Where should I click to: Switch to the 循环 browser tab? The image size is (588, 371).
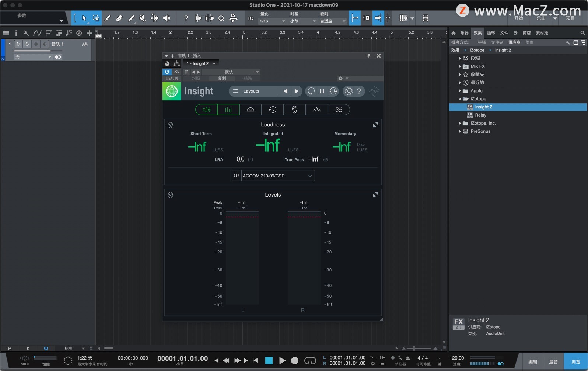pyautogui.click(x=491, y=33)
